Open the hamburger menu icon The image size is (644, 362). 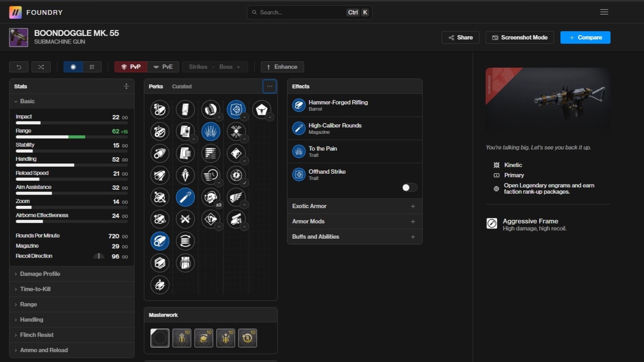[604, 12]
